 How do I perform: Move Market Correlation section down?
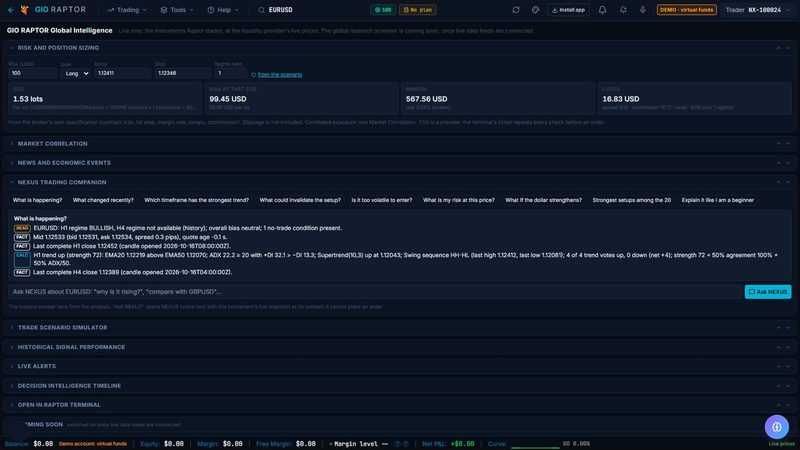(x=788, y=144)
